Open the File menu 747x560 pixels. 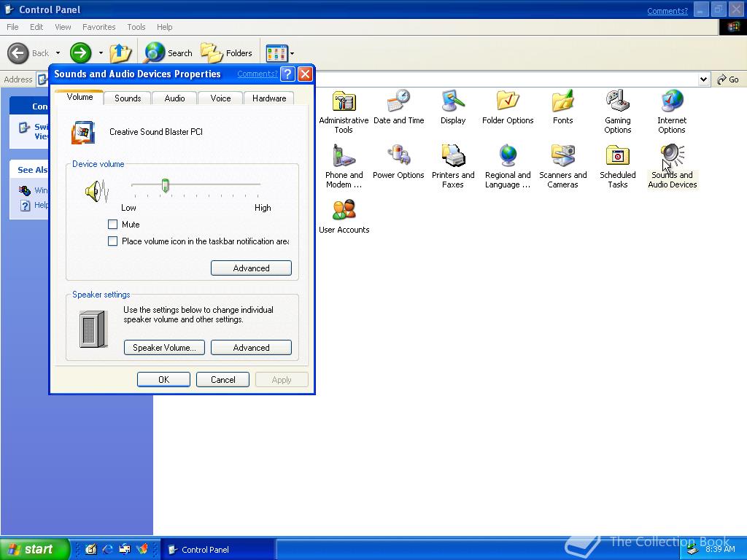pyautogui.click(x=13, y=27)
